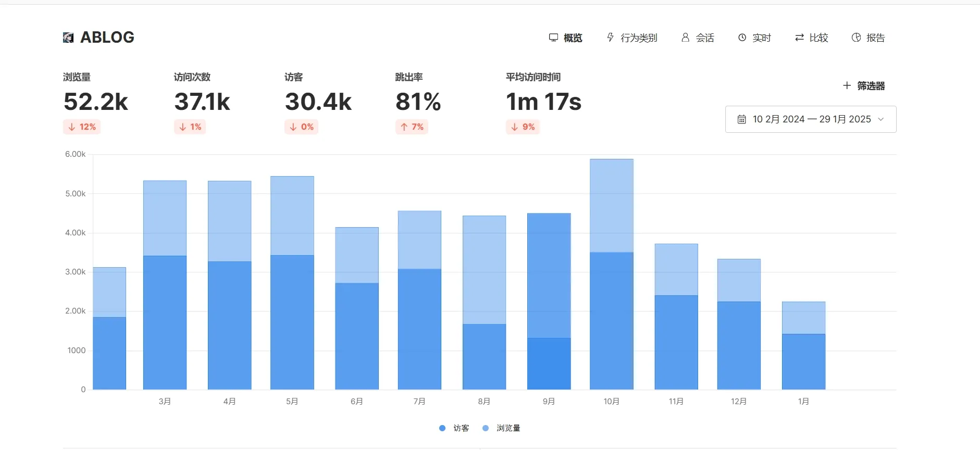The width and height of the screenshot is (980, 450).
Task: Click the lightning bolt icon for 行为类别
Action: click(x=610, y=37)
